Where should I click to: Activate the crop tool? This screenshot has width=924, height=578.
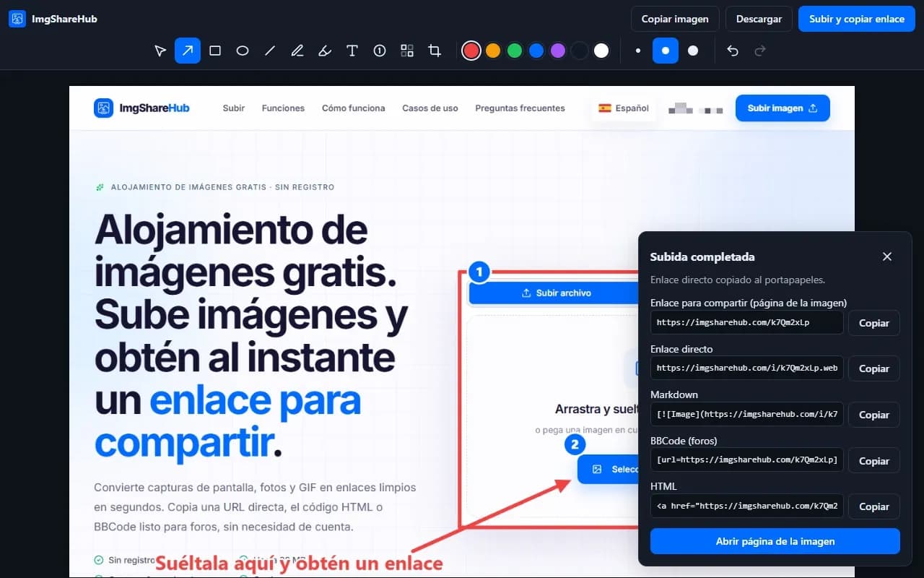[x=435, y=51]
